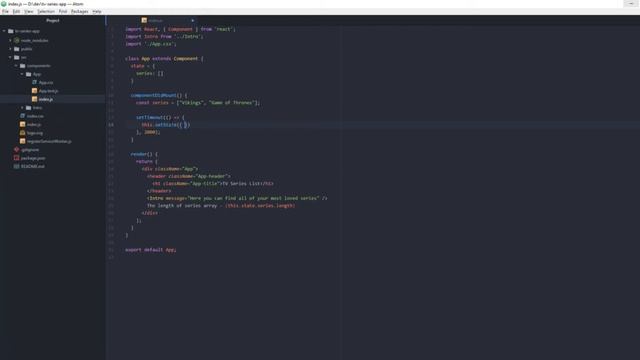
Task: Click the logo.svg image icon
Action: tap(22, 133)
